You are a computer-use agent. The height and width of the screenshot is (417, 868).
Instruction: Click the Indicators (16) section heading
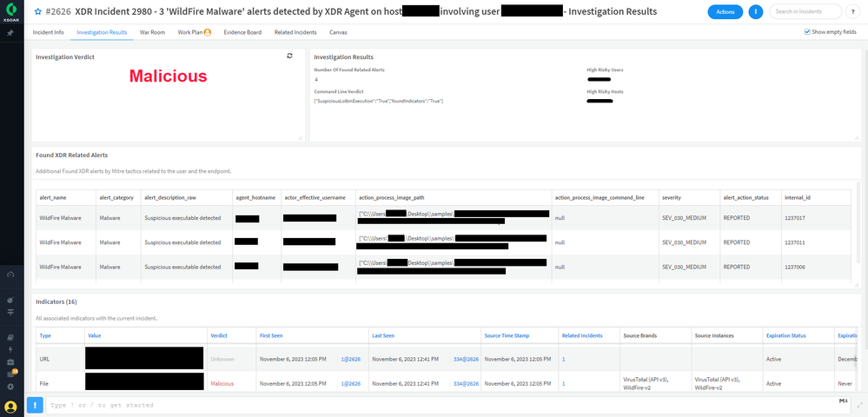pos(56,301)
